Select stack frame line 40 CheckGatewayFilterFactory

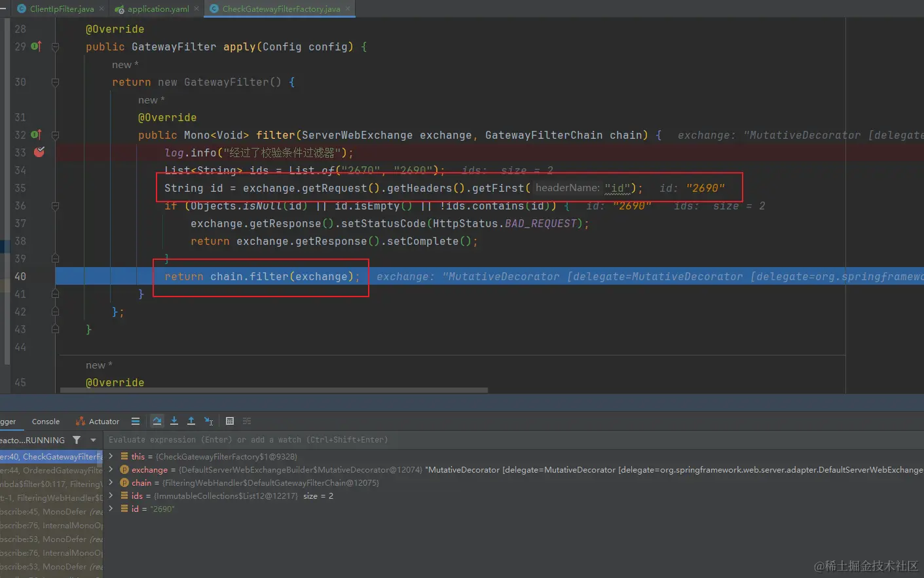point(51,456)
